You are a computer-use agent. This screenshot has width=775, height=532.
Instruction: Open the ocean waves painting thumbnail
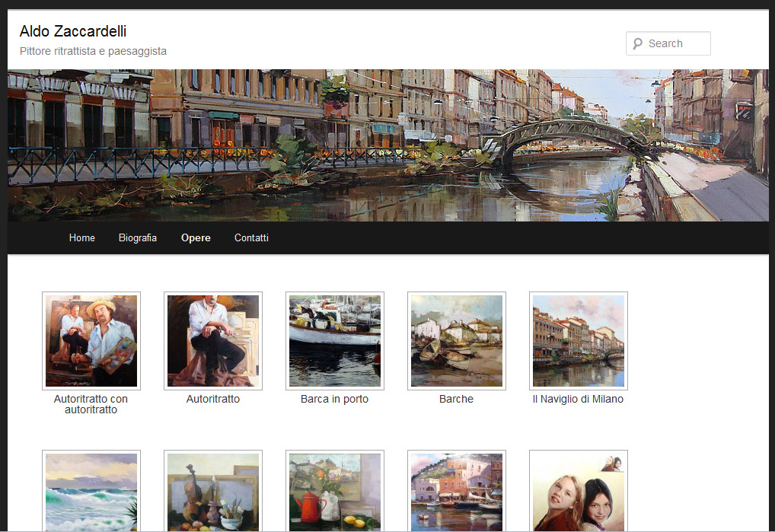(x=91, y=492)
